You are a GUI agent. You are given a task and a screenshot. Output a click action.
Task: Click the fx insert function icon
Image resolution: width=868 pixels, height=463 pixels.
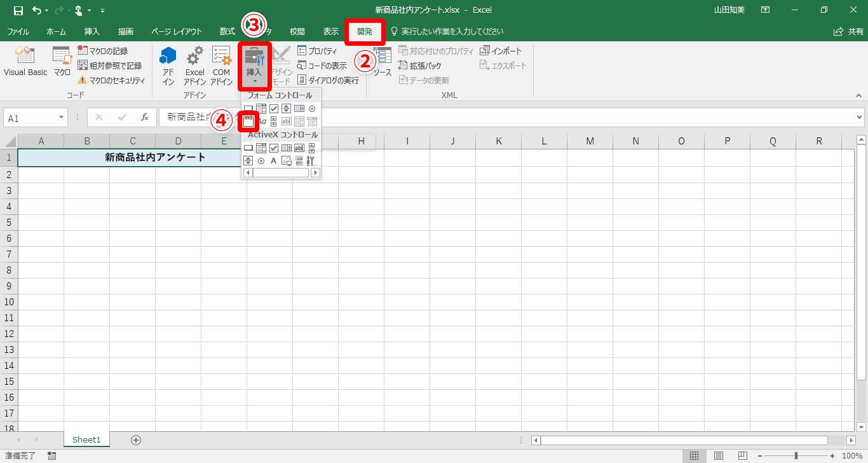[145, 118]
